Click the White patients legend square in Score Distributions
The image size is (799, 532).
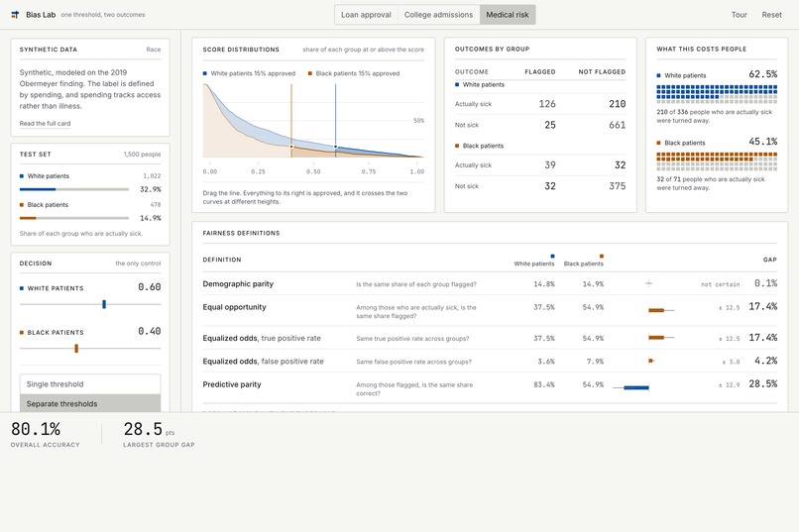[x=205, y=73]
